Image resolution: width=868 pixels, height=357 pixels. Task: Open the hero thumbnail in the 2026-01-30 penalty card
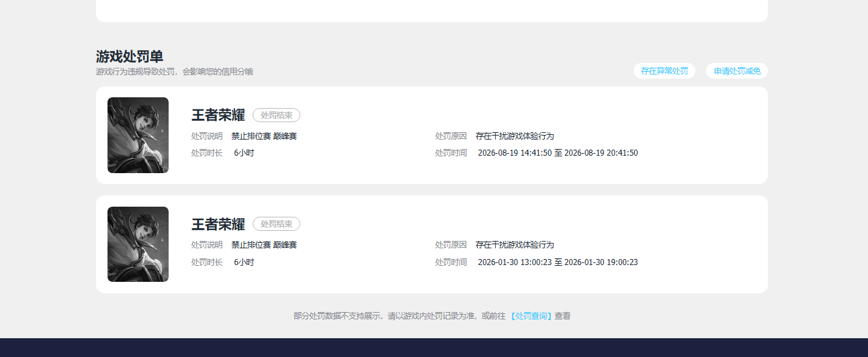pos(138,244)
